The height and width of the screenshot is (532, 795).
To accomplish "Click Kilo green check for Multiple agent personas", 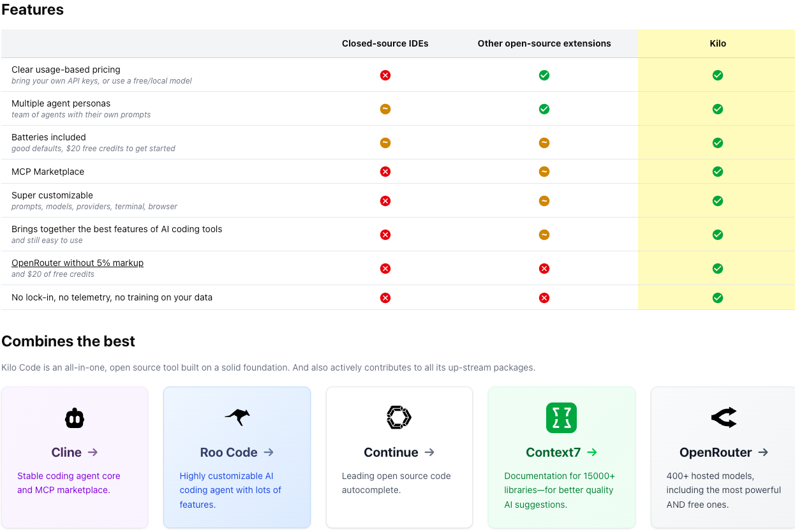I will tap(718, 109).
